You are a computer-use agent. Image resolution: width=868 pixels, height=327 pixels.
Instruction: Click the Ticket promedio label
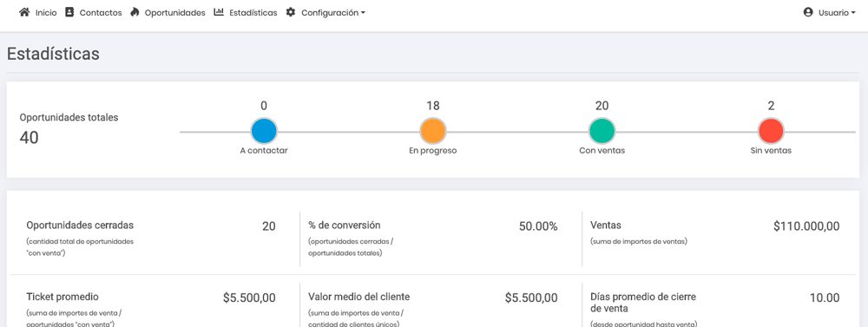click(x=62, y=297)
